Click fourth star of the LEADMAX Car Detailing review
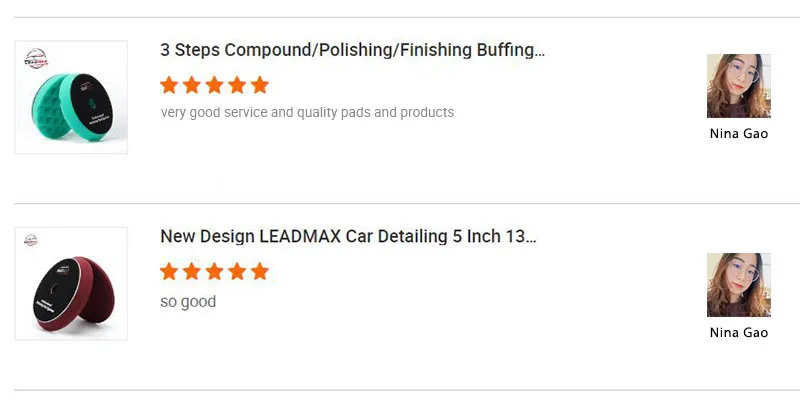This screenshot has width=800, height=400. pyautogui.click(x=237, y=271)
